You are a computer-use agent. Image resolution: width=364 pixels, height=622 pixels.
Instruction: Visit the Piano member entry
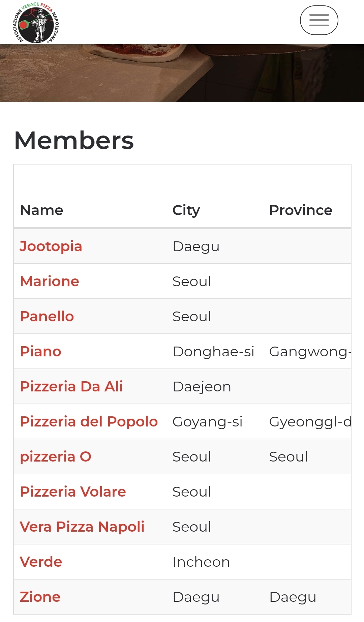pos(41,352)
